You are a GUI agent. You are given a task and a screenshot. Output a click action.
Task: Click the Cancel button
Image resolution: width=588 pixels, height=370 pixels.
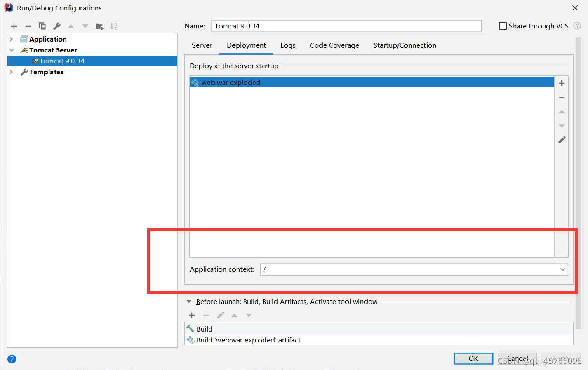pos(517,359)
